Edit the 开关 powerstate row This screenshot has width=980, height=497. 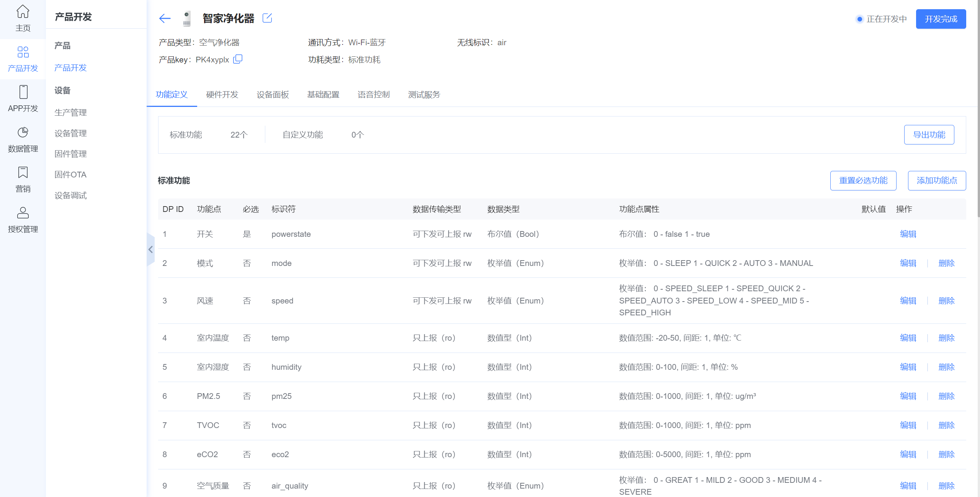pyautogui.click(x=908, y=234)
